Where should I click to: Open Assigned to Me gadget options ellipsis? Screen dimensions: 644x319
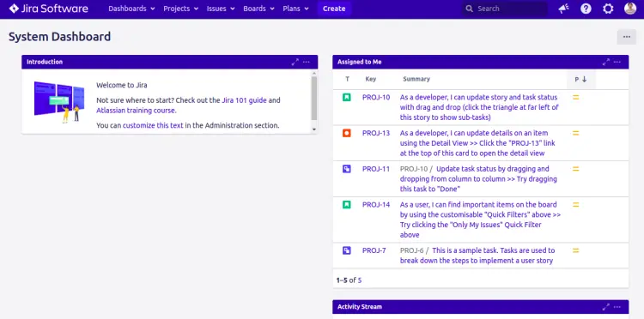(x=617, y=62)
